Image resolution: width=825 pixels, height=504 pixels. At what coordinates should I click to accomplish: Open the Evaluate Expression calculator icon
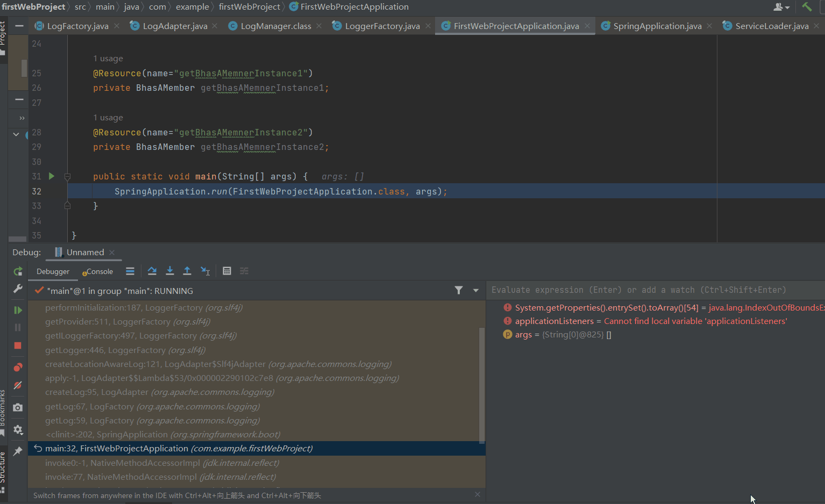(227, 271)
